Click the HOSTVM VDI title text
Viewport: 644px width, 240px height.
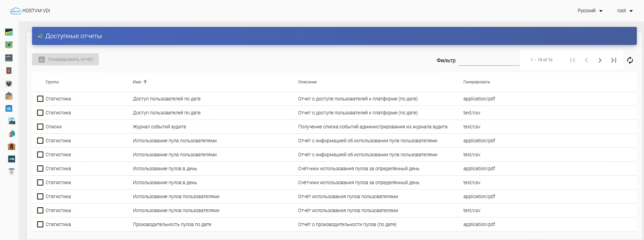36,11
